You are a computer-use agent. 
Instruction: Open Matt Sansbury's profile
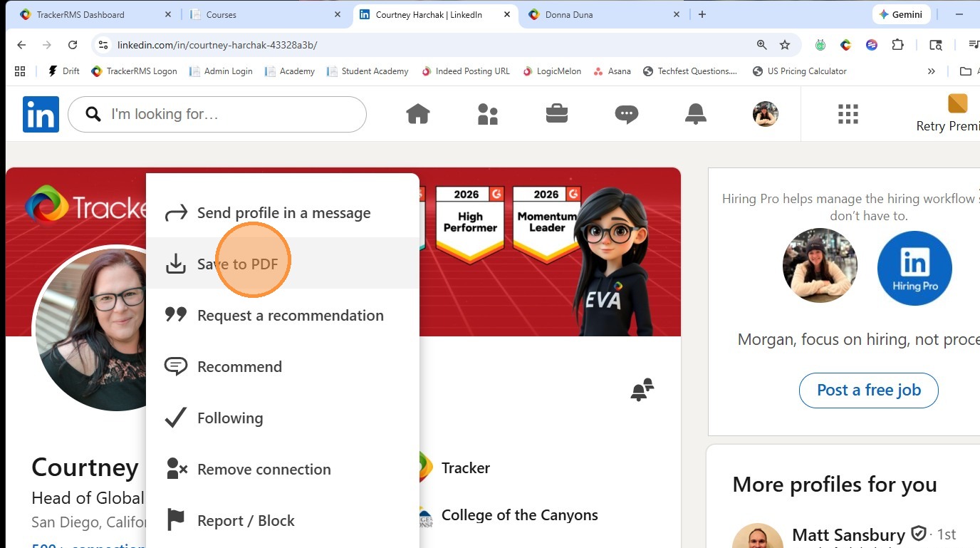pos(848,534)
